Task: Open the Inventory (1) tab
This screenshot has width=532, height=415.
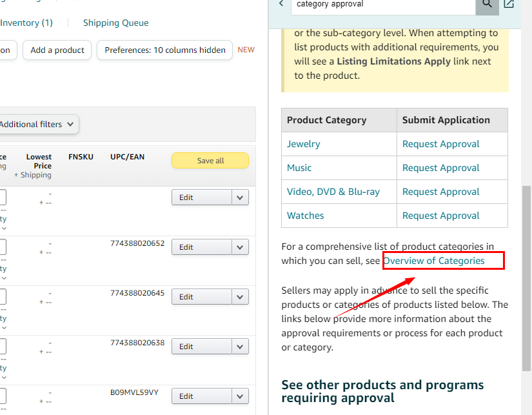Action: coord(26,23)
